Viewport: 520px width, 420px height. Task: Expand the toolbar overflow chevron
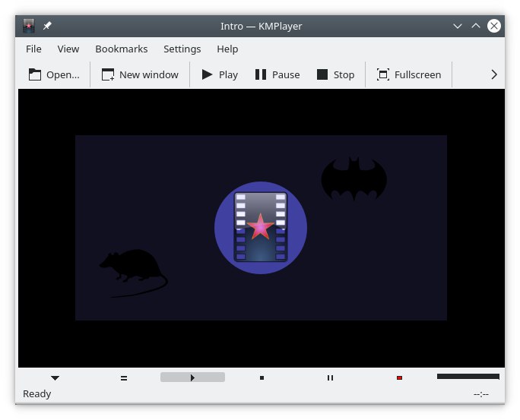tap(494, 74)
